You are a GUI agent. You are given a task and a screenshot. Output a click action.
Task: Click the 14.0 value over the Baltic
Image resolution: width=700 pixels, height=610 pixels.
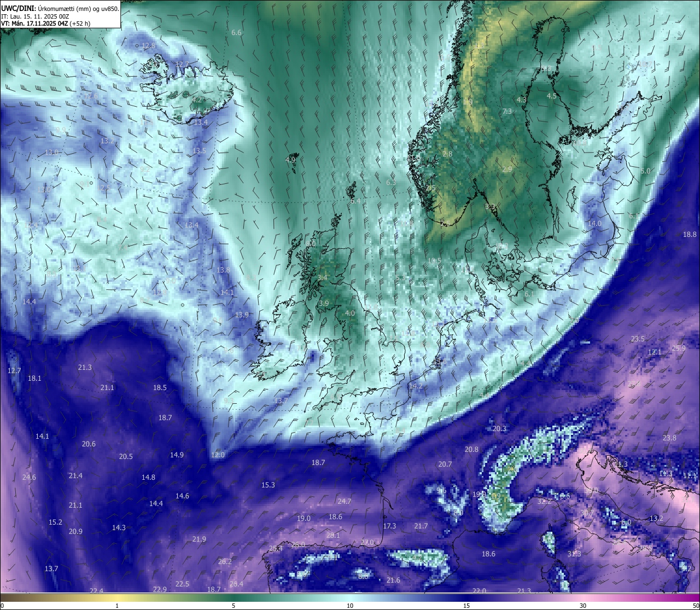pos(594,223)
